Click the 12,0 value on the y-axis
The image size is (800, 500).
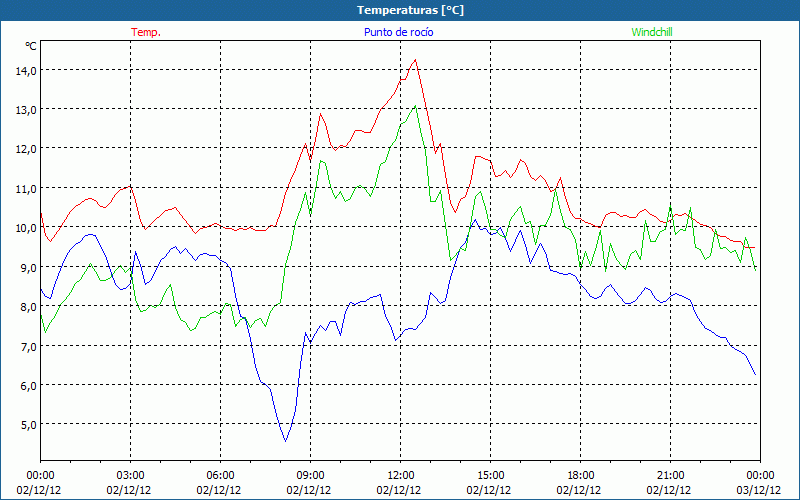tap(24, 148)
